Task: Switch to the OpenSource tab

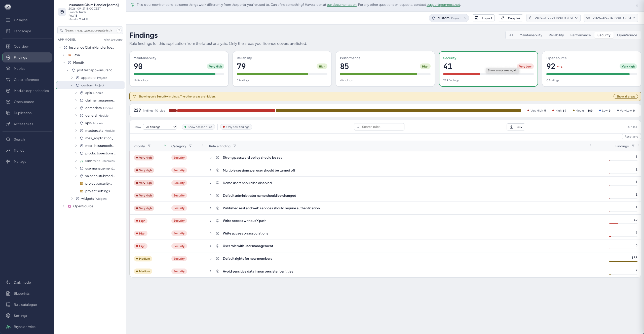Action: pos(627,35)
